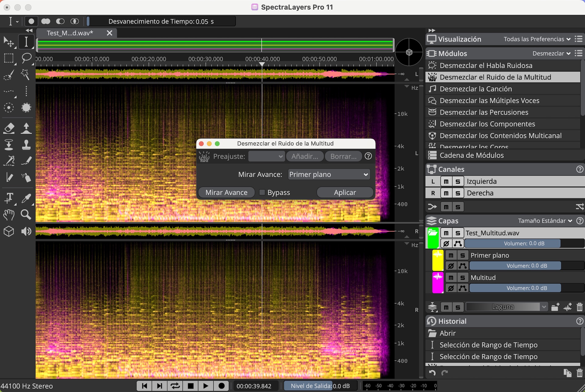Select the Zoom magnifier tool
The height and width of the screenshot is (392, 585).
pos(26,215)
